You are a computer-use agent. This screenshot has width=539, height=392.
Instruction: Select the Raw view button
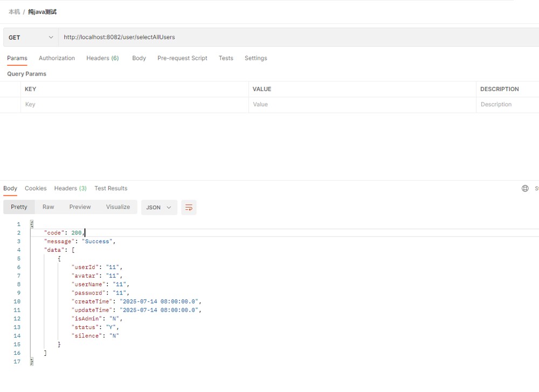coord(48,207)
